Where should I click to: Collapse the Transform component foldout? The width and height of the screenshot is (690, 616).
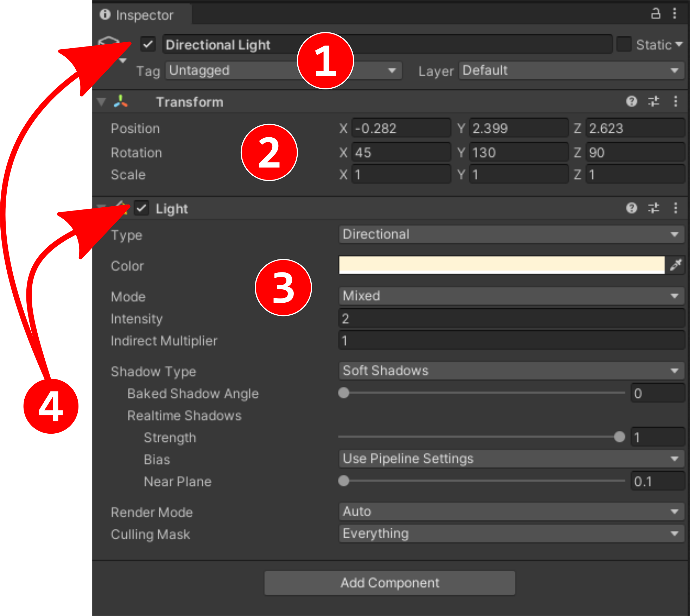point(101,101)
